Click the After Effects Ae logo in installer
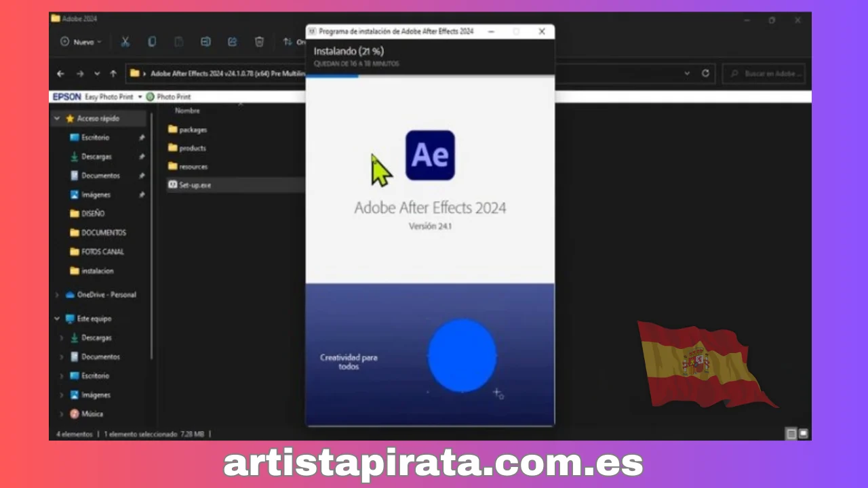This screenshot has width=868, height=488. [x=430, y=155]
